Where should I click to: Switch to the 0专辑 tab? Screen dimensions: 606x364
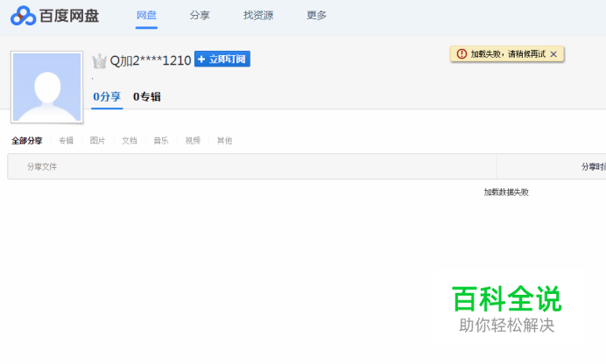click(x=147, y=97)
